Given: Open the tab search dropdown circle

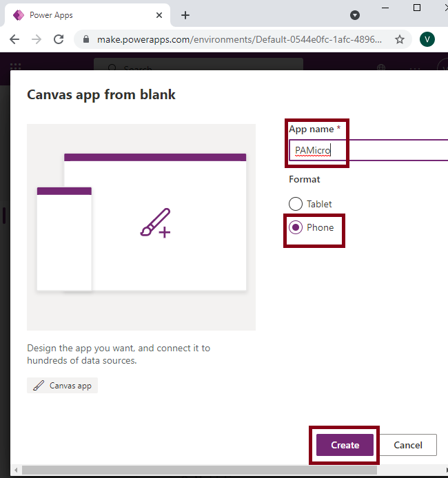Looking at the screenshot, I should point(355,15).
